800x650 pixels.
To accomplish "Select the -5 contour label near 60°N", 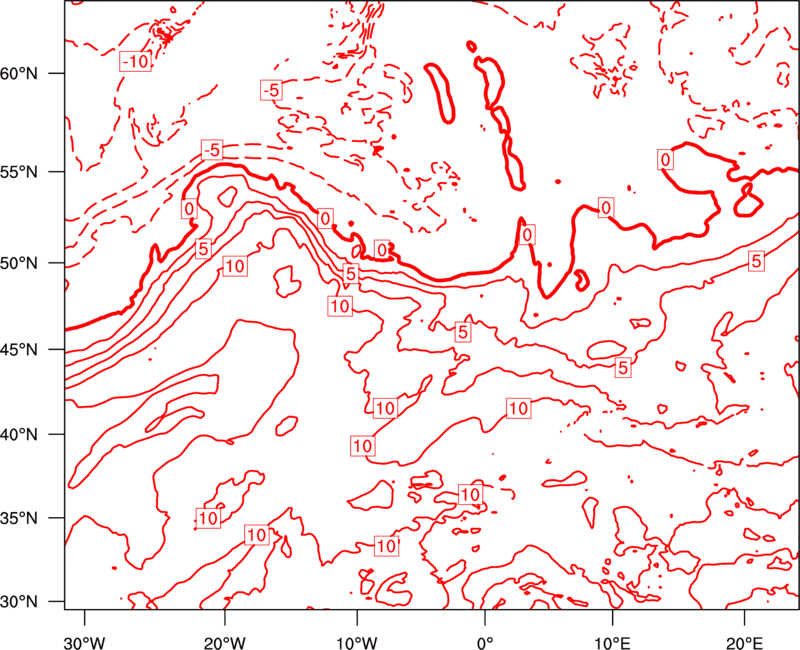I will point(271,90).
